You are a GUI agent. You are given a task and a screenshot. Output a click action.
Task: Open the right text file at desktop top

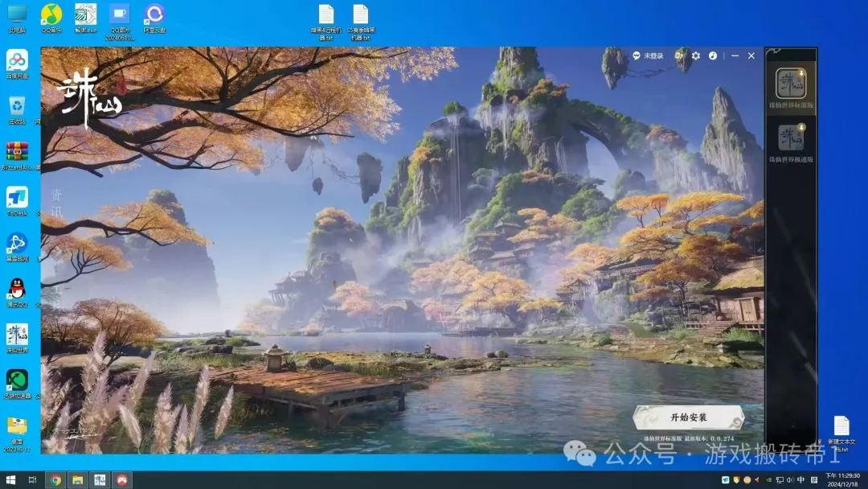pyautogui.click(x=360, y=23)
